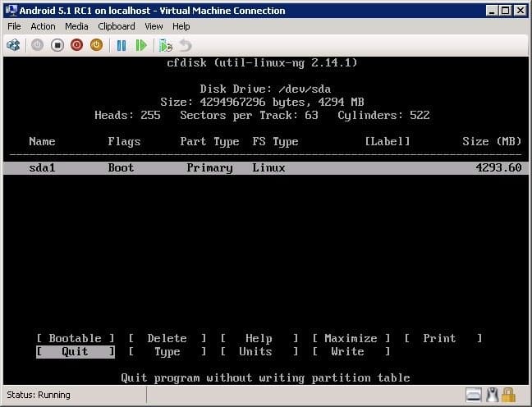The height and width of the screenshot is (407, 532).
Task: Open the Action menu
Action: [43, 26]
